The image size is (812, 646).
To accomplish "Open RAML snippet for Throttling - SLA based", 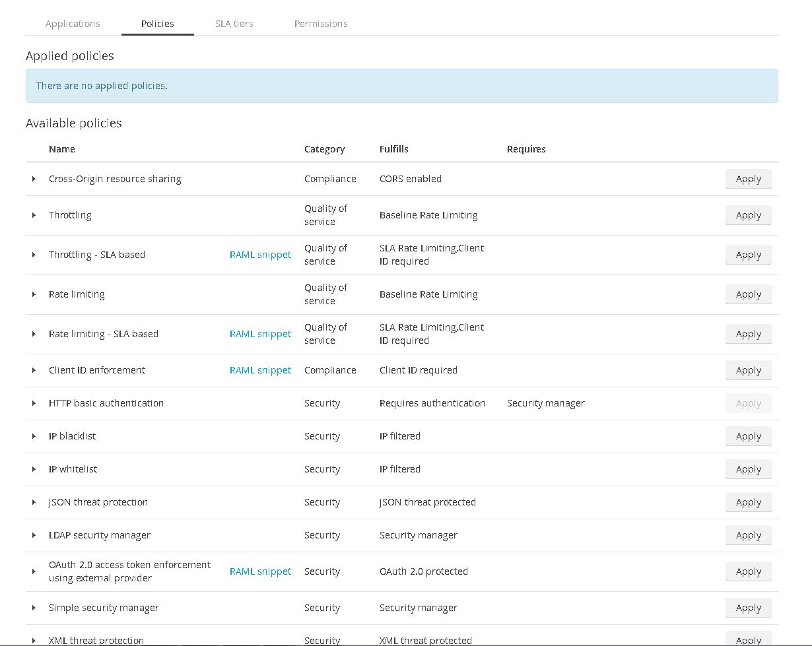I will (x=260, y=255).
